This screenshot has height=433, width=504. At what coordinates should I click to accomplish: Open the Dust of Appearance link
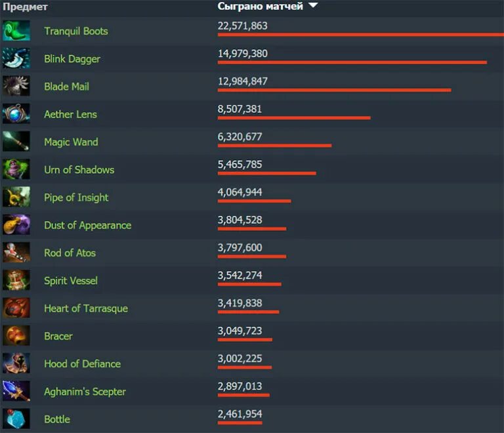point(88,225)
